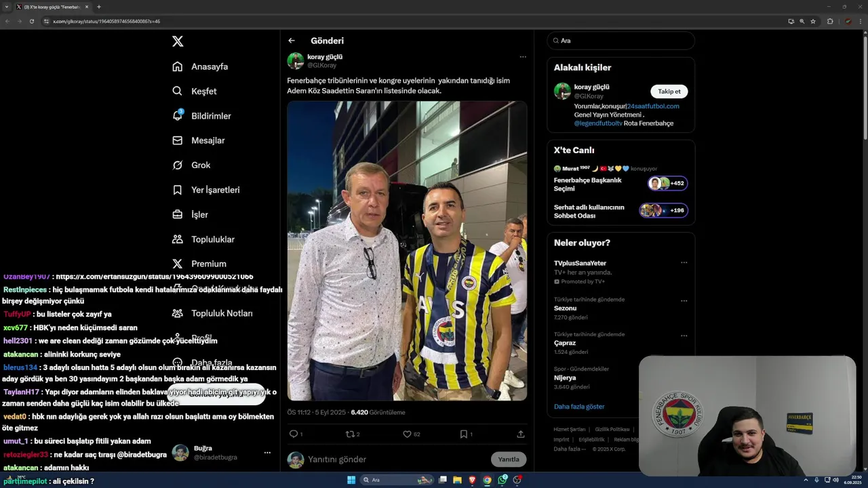
Task: Close the X browser tab
Action: (x=87, y=7)
